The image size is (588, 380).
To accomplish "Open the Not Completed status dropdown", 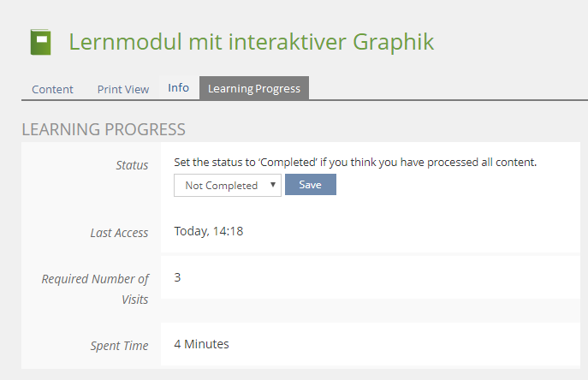I will (x=227, y=185).
